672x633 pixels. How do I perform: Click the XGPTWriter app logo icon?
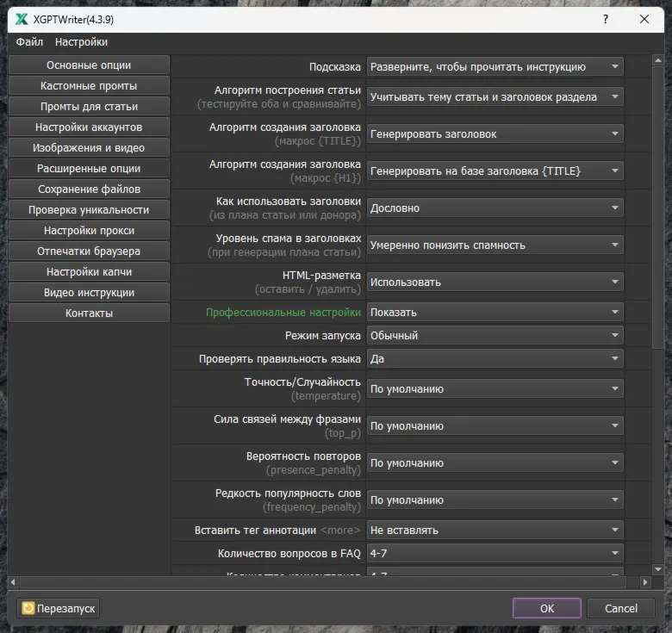click(22, 19)
